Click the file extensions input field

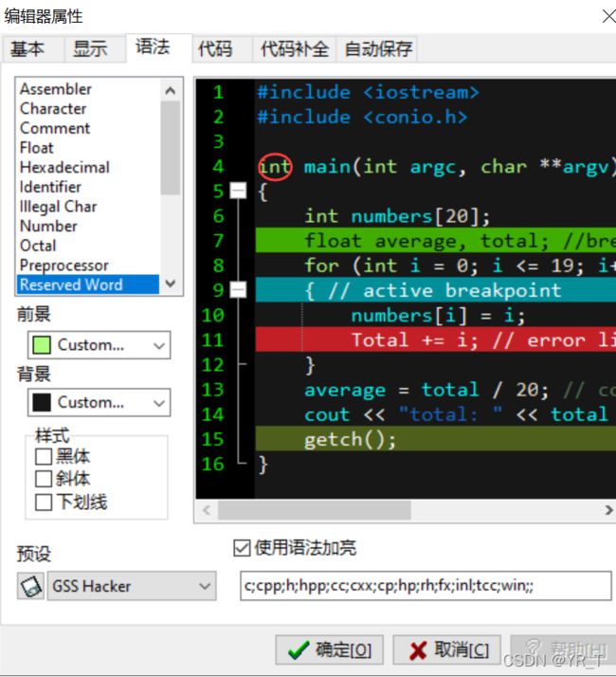tap(426, 586)
